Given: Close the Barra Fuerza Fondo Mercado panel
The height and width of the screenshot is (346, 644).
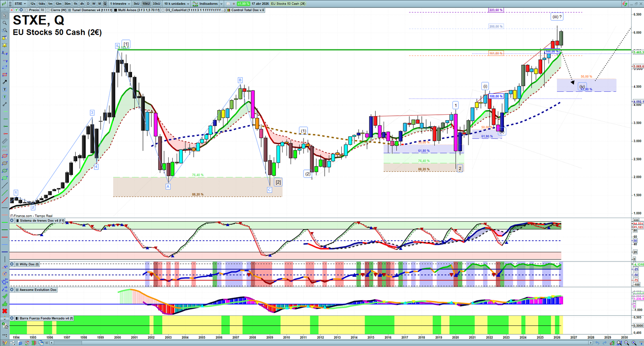Looking at the screenshot, I should 12,318.
